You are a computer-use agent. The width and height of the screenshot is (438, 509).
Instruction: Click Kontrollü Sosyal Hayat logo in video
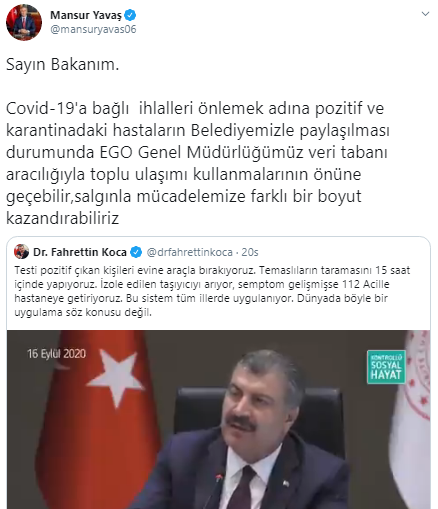pos(386,367)
